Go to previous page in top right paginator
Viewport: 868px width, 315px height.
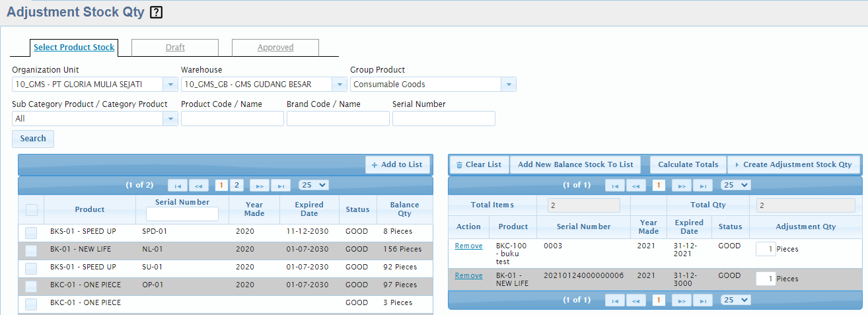pos(635,186)
